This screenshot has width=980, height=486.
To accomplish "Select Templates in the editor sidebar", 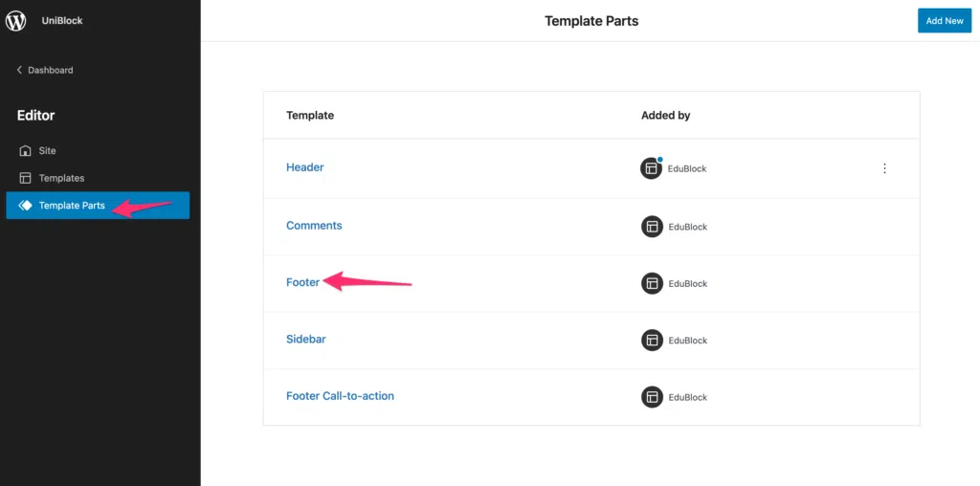I will tap(61, 178).
